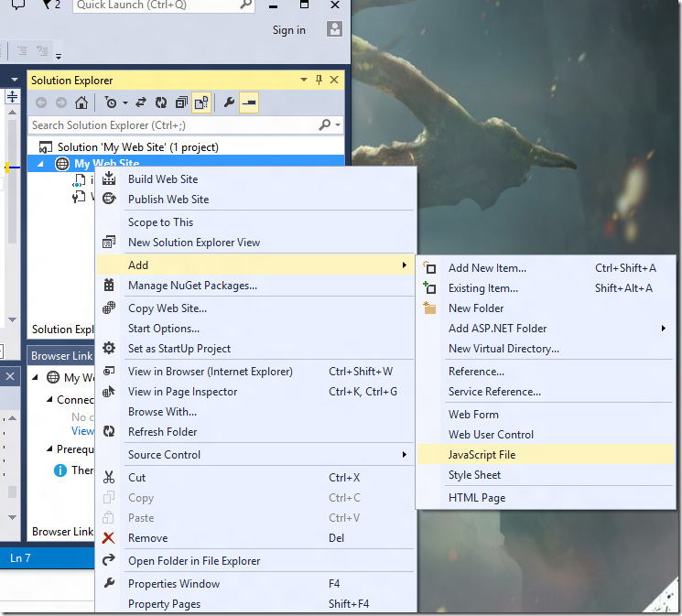This screenshot has width=682, height=616.
Task: Select Scope to This
Action: point(255,222)
